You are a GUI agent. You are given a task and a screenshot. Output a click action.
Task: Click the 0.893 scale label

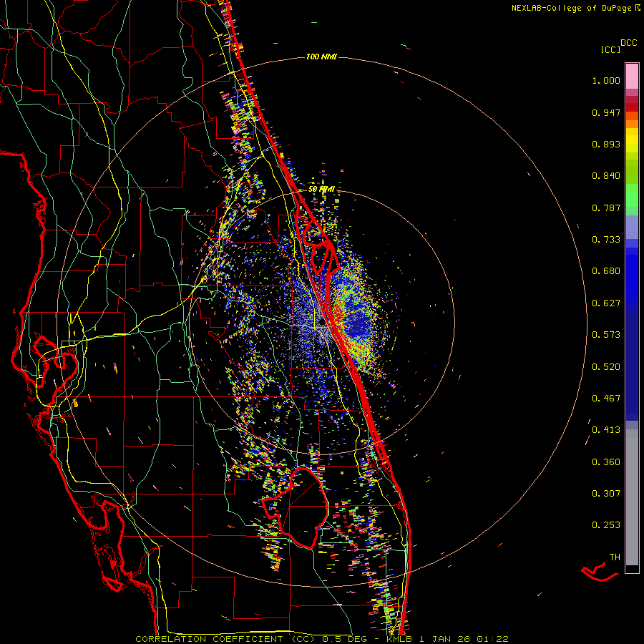coord(606,144)
